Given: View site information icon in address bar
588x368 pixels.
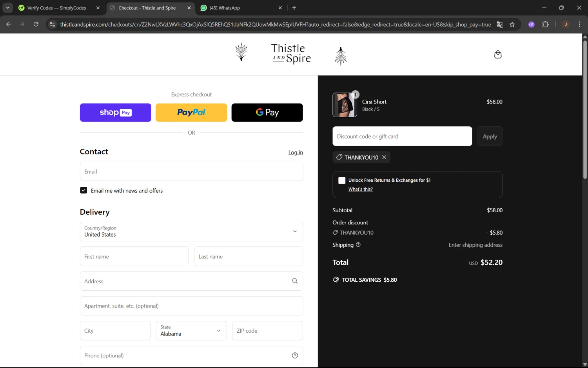Looking at the screenshot, I should pyautogui.click(x=52, y=24).
